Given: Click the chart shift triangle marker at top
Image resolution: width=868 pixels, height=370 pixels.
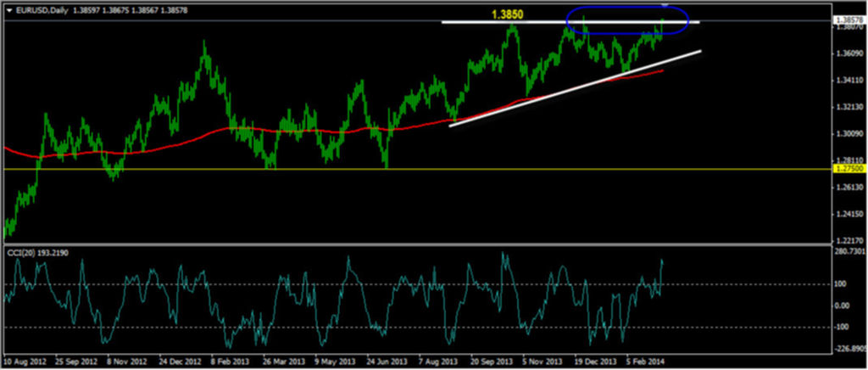Looking at the screenshot, I should coord(665,6).
